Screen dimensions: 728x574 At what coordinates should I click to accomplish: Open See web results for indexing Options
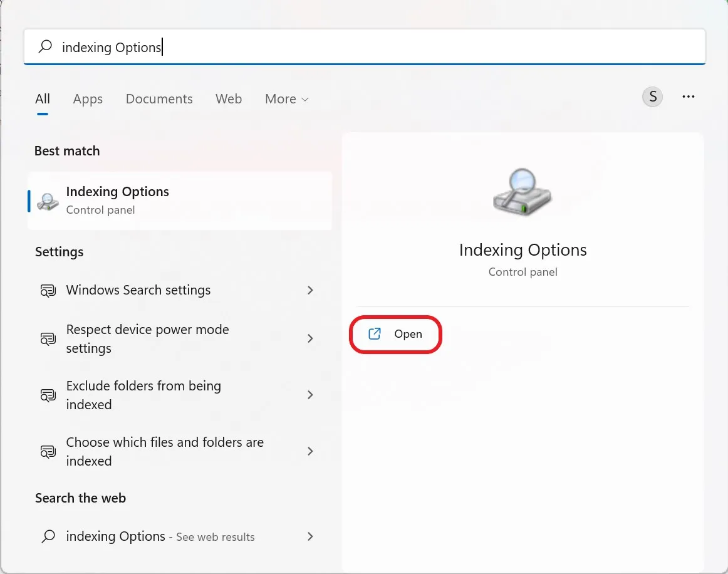pyautogui.click(x=160, y=536)
